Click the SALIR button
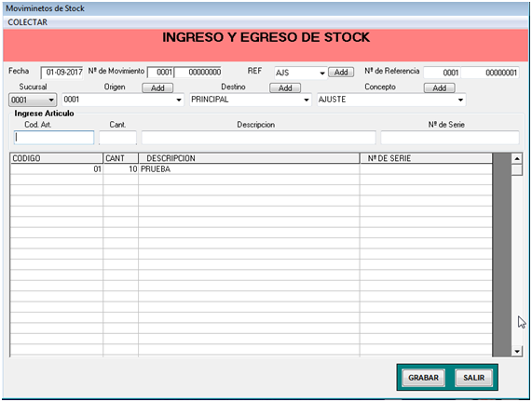Viewport: 532px width, 402px height. point(473,378)
